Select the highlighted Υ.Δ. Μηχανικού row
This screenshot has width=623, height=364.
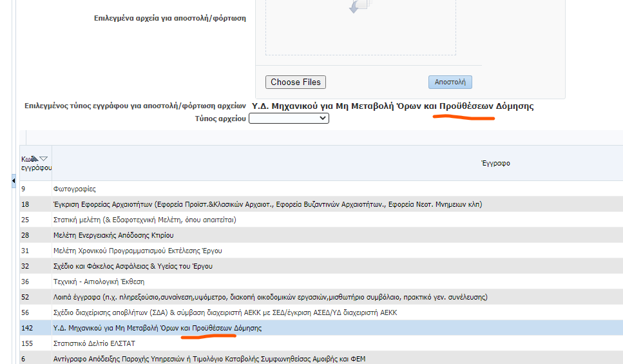point(157,328)
